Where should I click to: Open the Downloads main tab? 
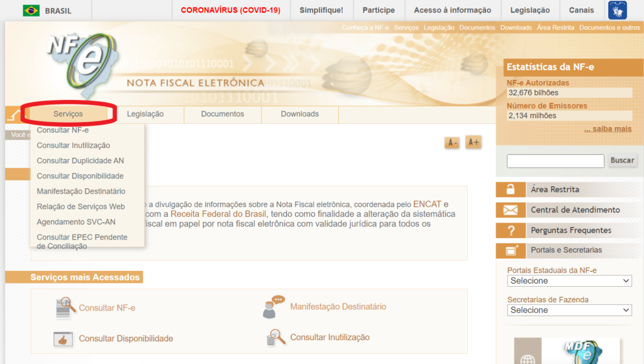300,114
